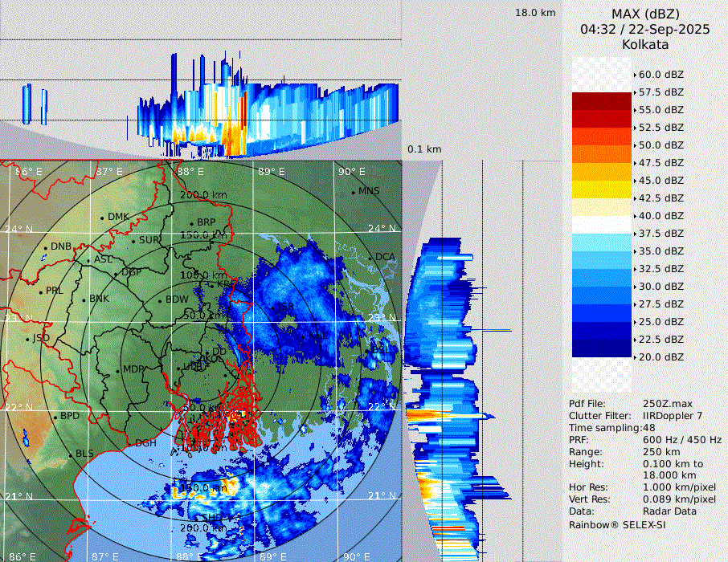The width and height of the screenshot is (728, 562).
Task: Select the MDP station marker
Action: pos(117,370)
